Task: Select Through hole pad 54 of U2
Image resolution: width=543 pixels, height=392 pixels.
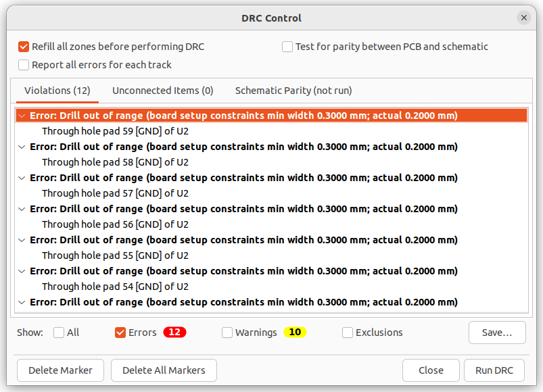Action: pyautogui.click(x=116, y=287)
